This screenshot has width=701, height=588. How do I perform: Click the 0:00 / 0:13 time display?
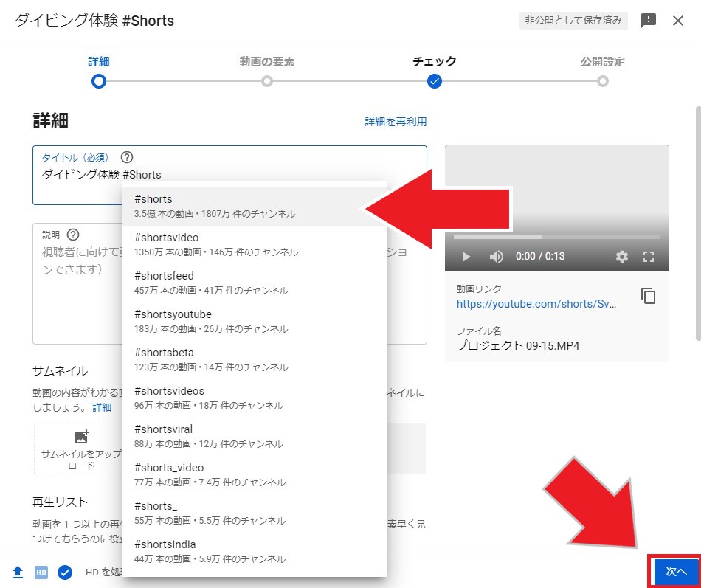point(540,256)
